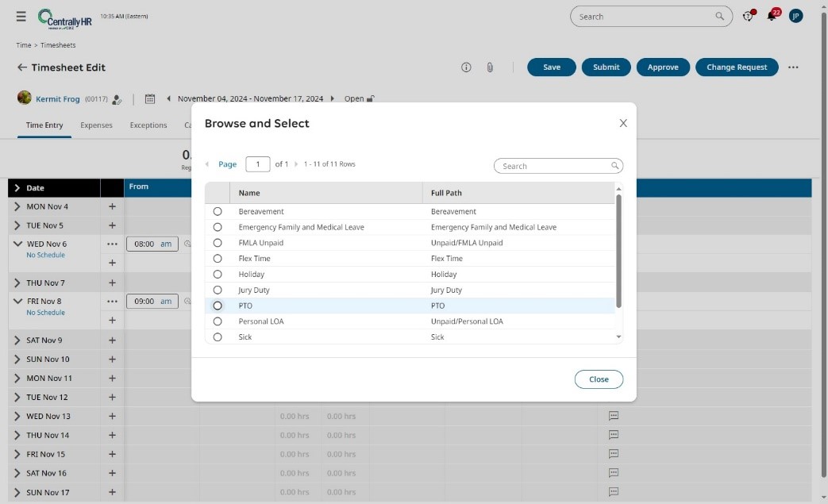
Task: Switch to the Time Entry tab
Action: tap(44, 125)
